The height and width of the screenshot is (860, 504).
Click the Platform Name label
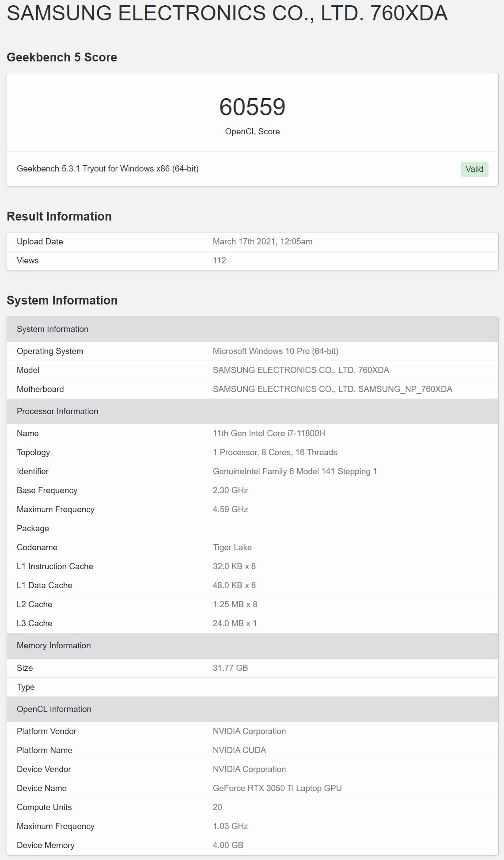click(x=44, y=750)
